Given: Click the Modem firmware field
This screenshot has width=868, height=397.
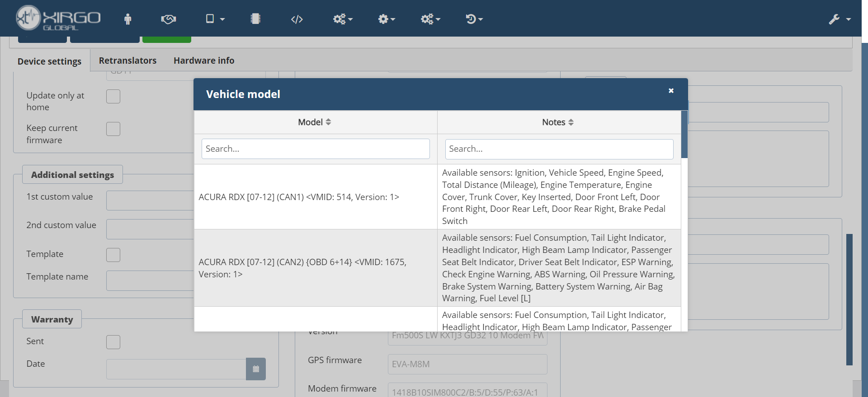Looking at the screenshot, I should (x=467, y=391).
